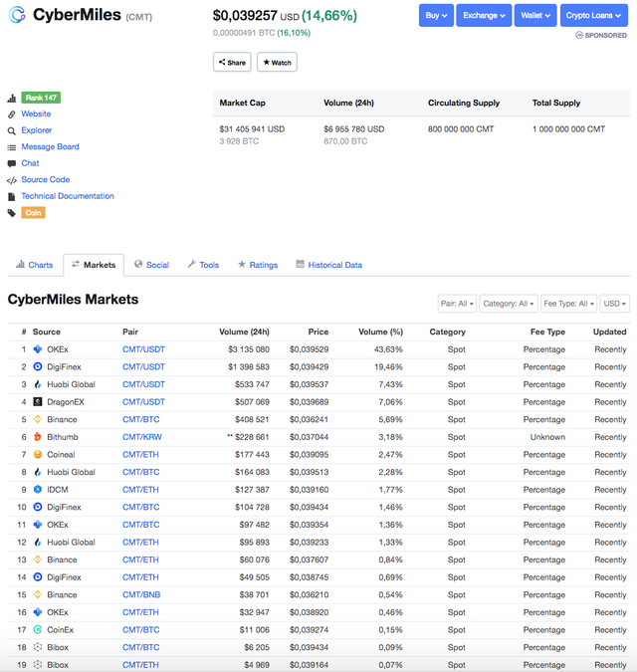Open the Pair: All filter
The width and height of the screenshot is (637, 672).
(x=457, y=304)
